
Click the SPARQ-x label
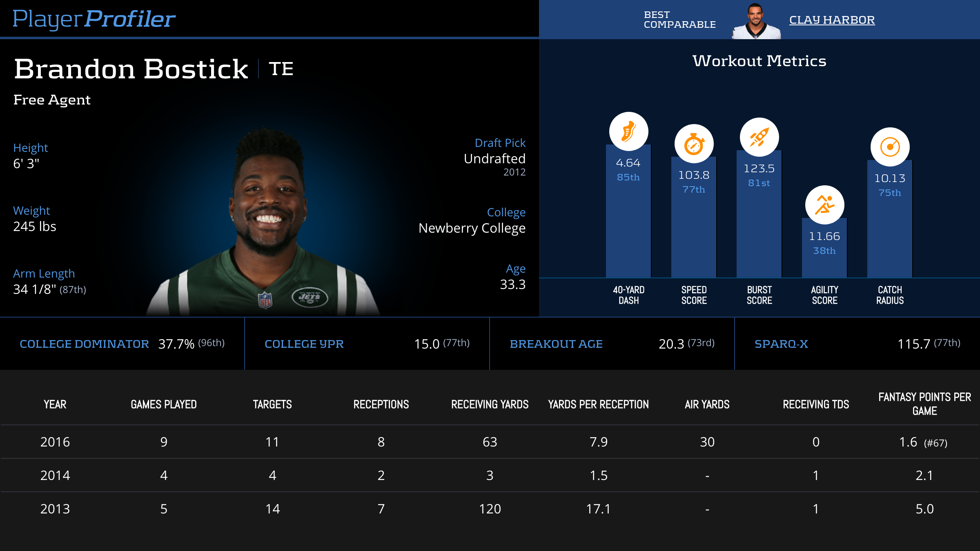pyautogui.click(x=781, y=344)
